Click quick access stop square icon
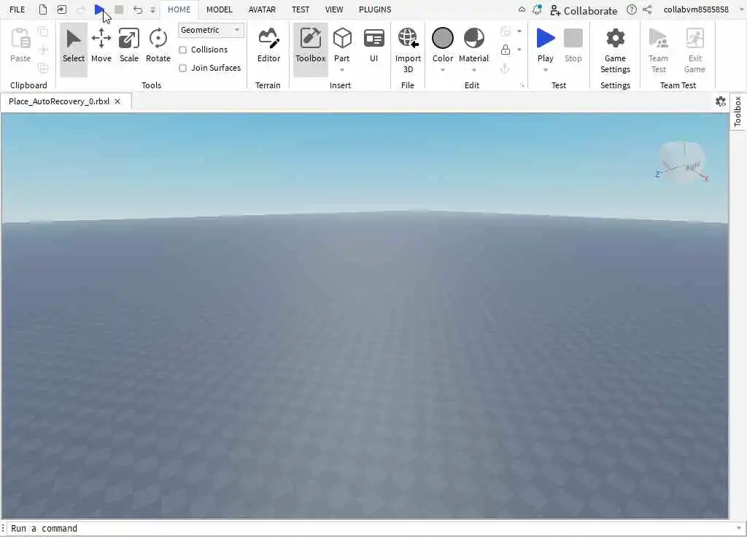The height and width of the screenshot is (560, 747). pyautogui.click(x=119, y=9)
